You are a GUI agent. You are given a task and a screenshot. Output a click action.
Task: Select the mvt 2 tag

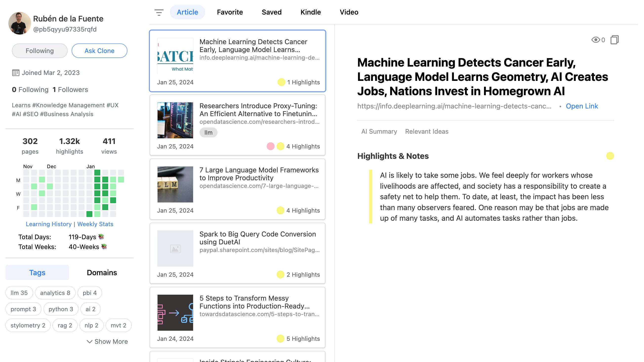[x=119, y=325]
